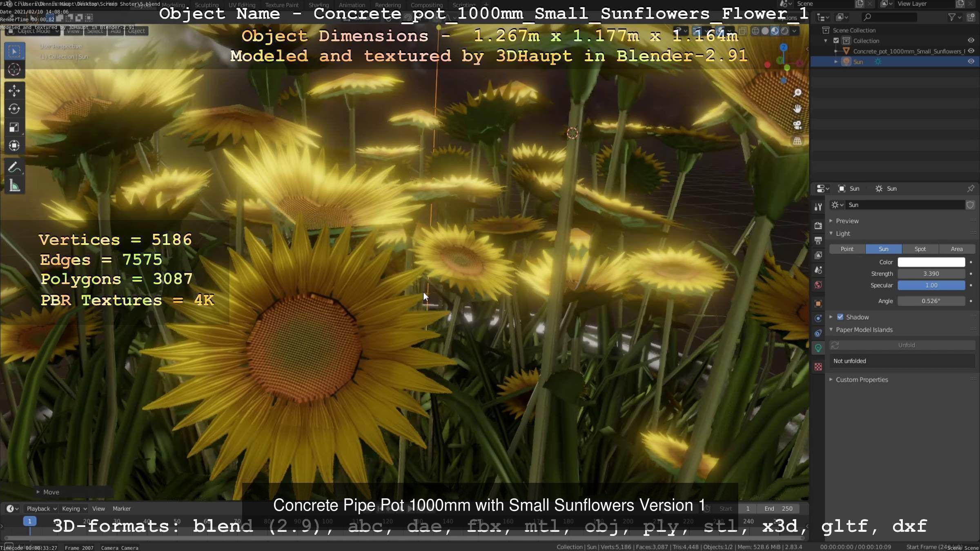Select the Rotate tool
The image size is (980, 551).
click(14, 109)
